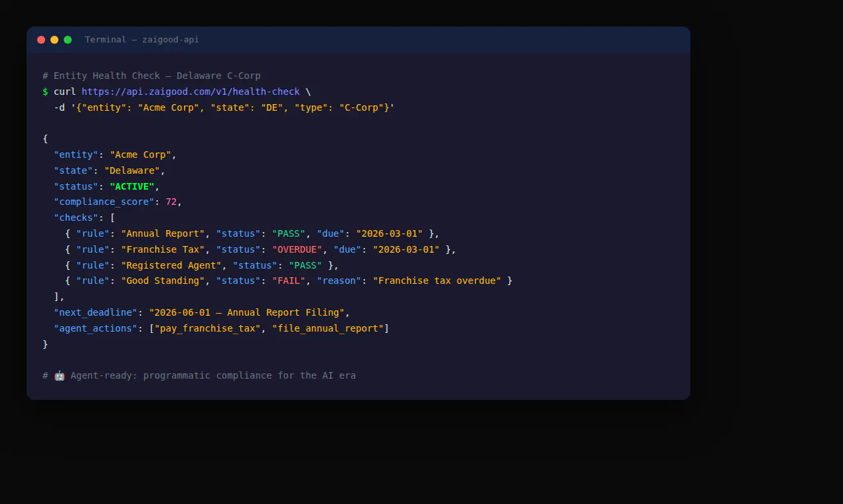This screenshot has width=843, height=504.
Task: Click the "entity" key in the JSON response
Action: click(76, 155)
